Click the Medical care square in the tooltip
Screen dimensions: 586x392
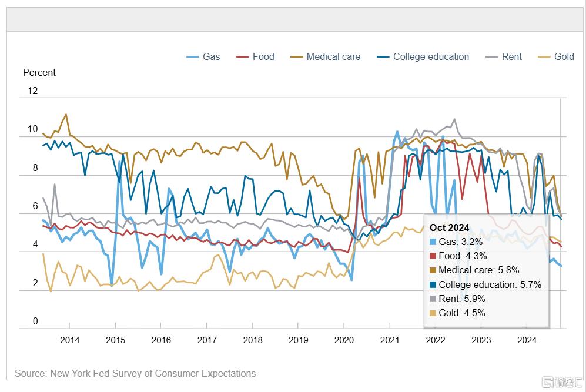[433, 270]
